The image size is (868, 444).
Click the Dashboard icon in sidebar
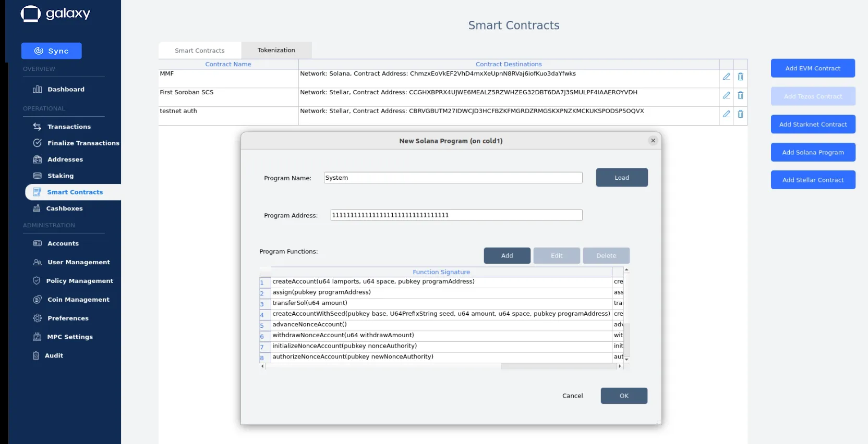[37, 89]
